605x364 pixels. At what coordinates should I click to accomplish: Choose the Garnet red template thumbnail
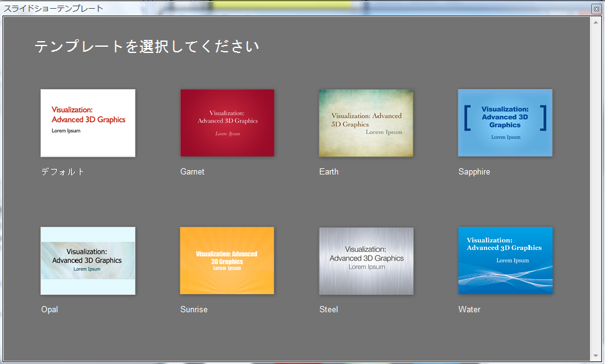[x=227, y=123]
